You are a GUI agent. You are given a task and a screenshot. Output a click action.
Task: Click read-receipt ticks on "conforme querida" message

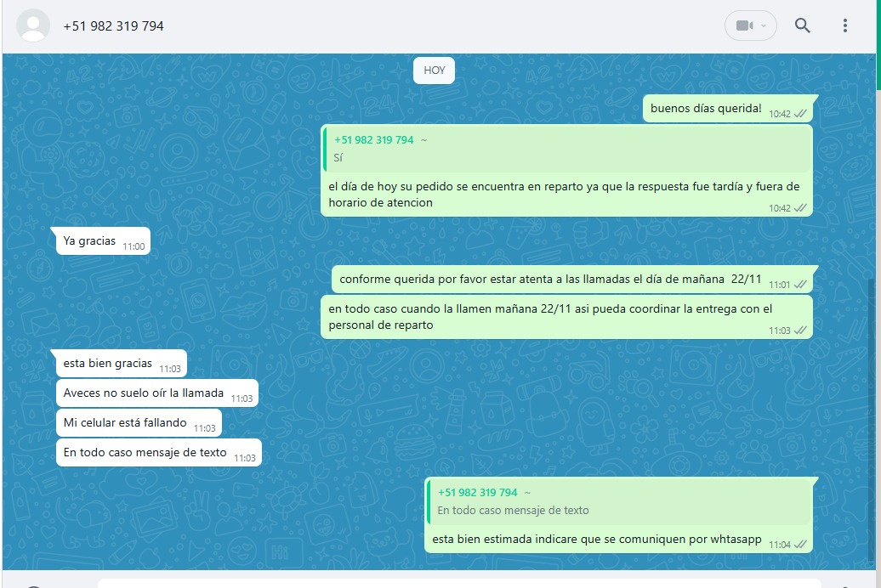tap(800, 285)
